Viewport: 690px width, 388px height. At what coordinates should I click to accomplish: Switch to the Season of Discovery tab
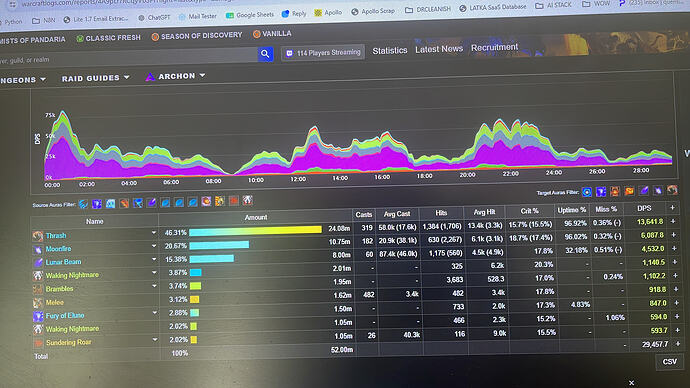(x=197, y=36)
